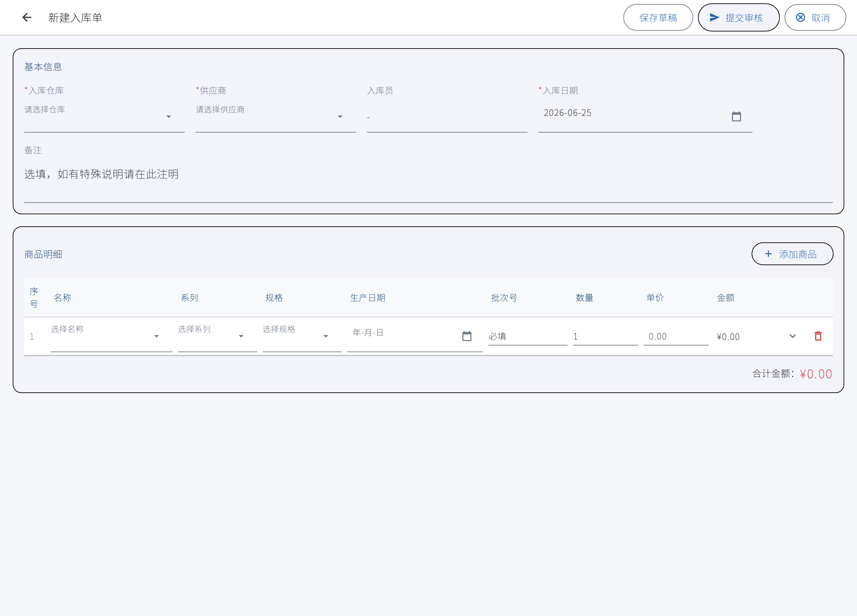Click the 金额 column header
Screen dimensions: 857x616
pyautogui.click(x=725, y=298)
